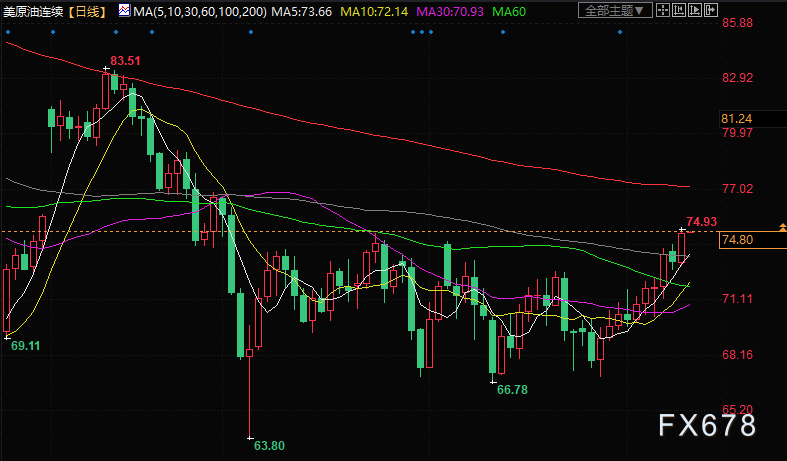Click the 【日线】 period label
This screenshot has height=461, width=787.
88,11
